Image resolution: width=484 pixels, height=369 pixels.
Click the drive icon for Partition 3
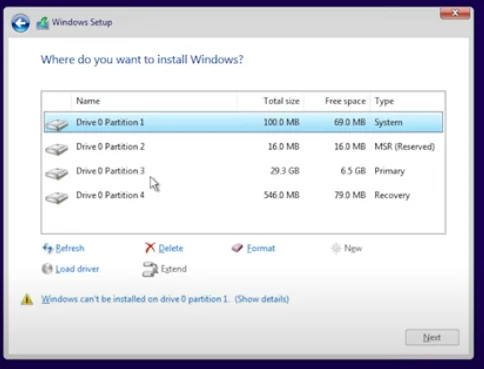point(57,173)
